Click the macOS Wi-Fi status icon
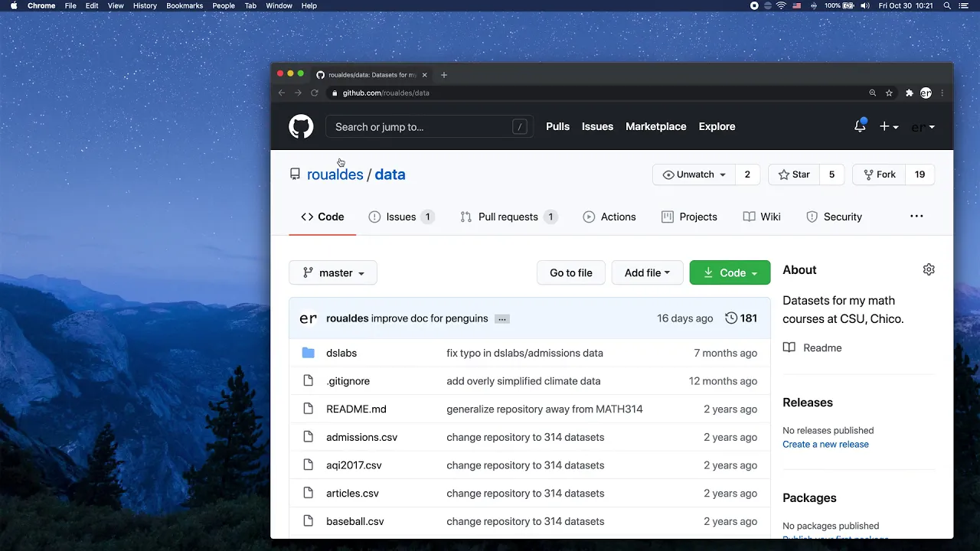 [x=781, y=5]
